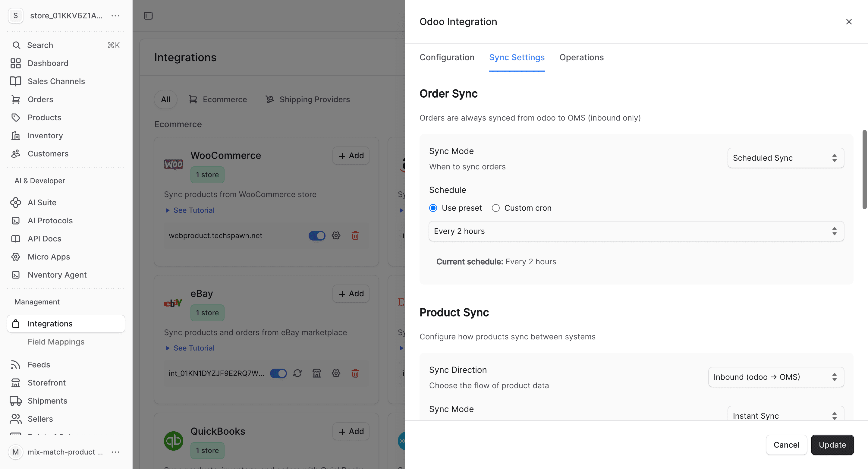The height and width of the screenshot is (469, 868).
Task: Click the sidebar collapse panel icon
Action: pos(148,15)
